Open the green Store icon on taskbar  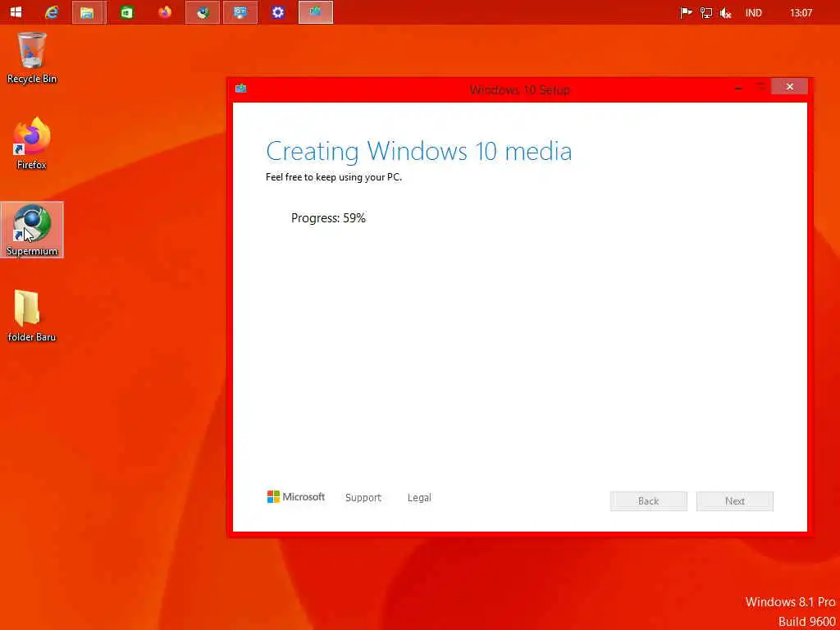pyautogui.click(x=127, y=11)
